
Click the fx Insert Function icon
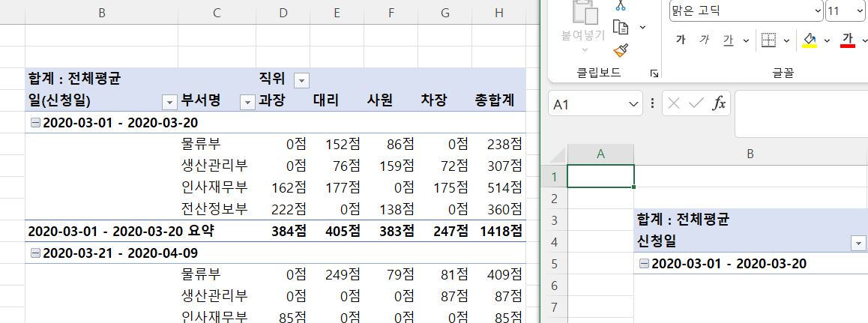pyautogui.click(x=718, y=104)
